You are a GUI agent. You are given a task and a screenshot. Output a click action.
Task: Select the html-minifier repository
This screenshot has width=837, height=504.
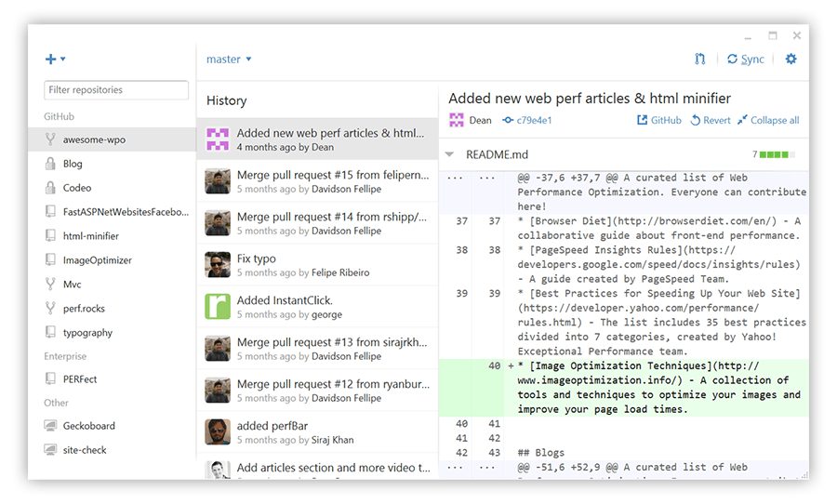(x=113, y=236)
